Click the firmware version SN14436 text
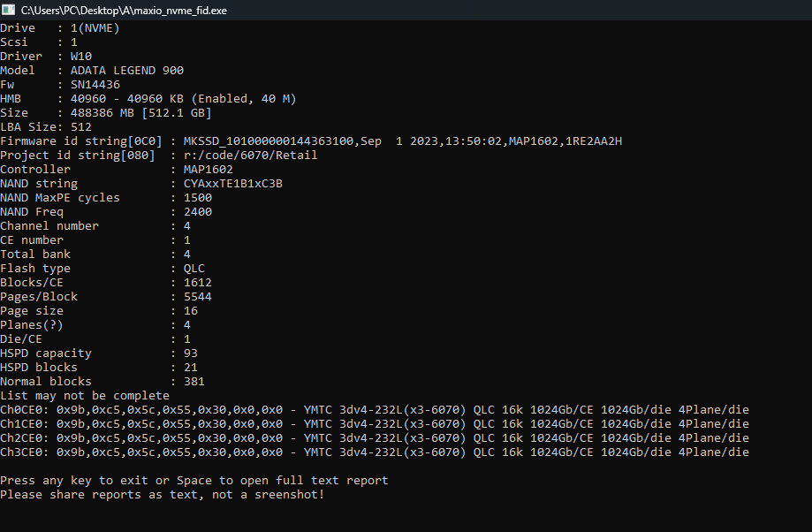 95,85
